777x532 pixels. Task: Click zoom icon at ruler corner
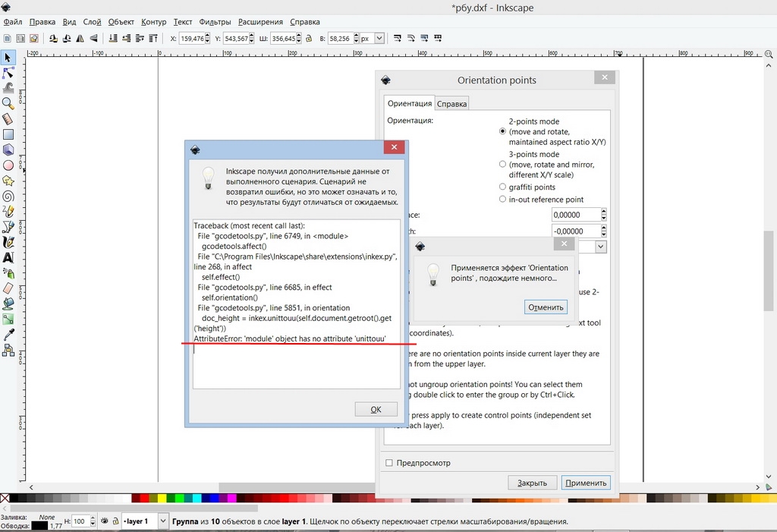click(x=769, y=54)
